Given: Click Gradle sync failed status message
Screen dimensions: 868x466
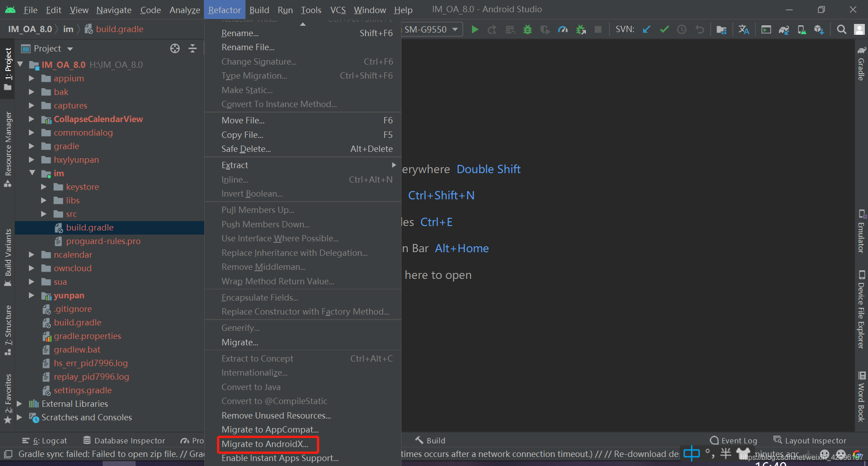Looking at the screenshot, I should (x=111, y=454).
